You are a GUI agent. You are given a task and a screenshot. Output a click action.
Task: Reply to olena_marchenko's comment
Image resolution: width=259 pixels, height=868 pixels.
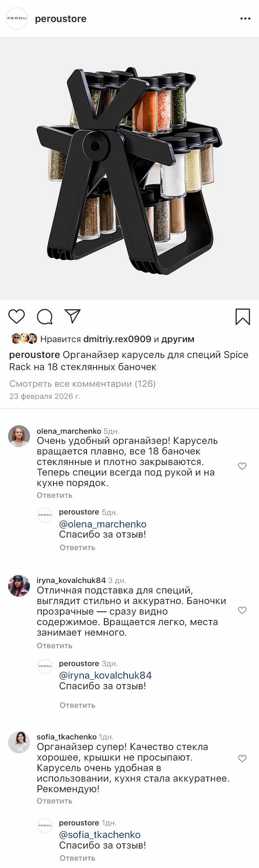[55, 495]
